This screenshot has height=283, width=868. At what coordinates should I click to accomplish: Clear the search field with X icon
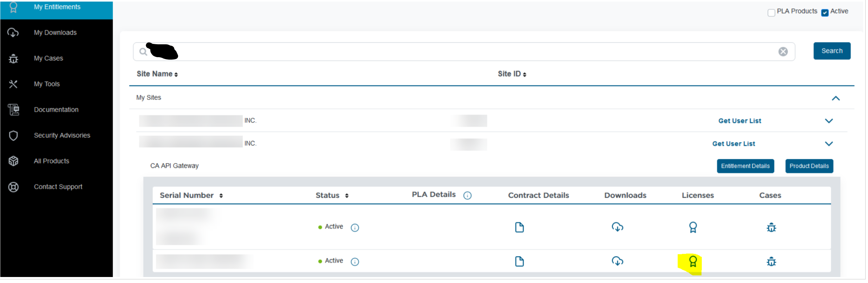(x=783, y=51)
